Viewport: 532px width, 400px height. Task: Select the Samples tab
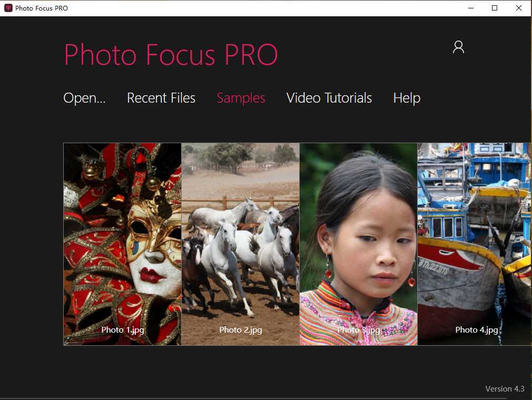coord(241,98)
